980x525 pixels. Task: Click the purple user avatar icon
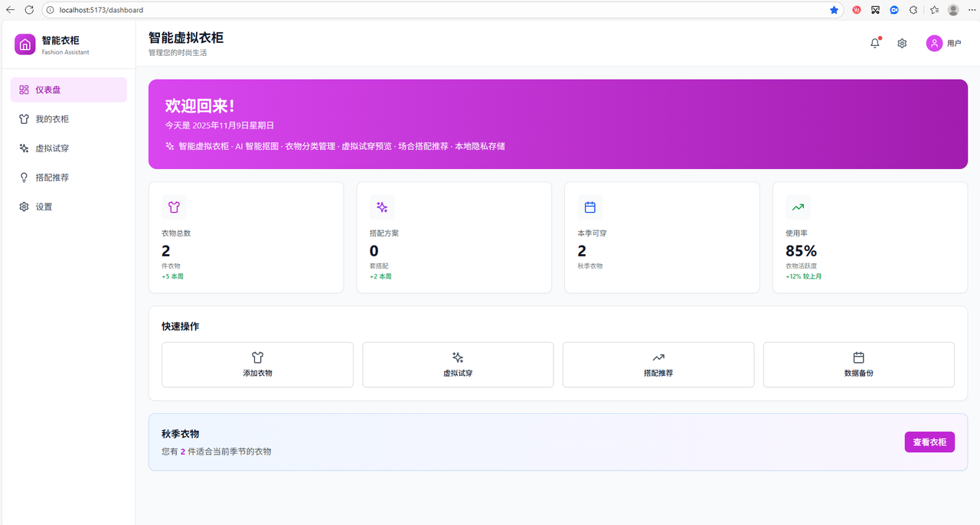tap(934, 44)
